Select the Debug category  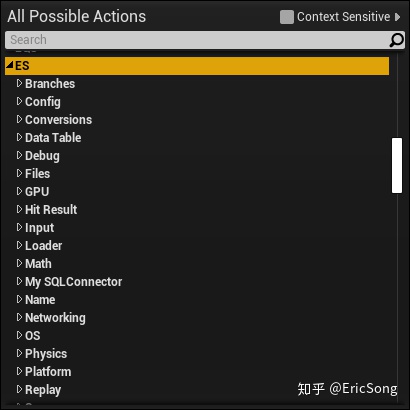tap(42, 156)
